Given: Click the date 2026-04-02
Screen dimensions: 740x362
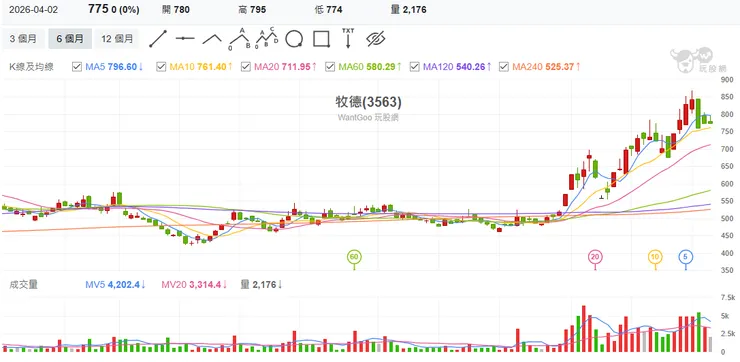Looking at the screenshot, I should 34,10.
